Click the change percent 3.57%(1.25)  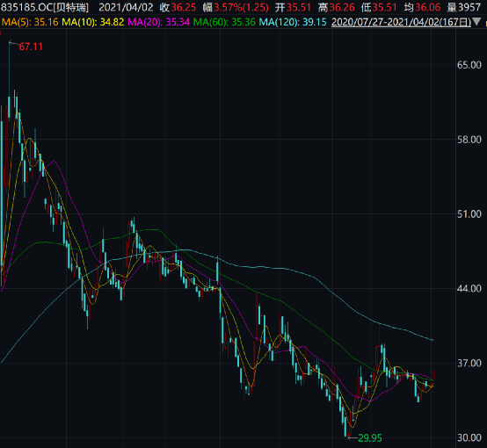pyautogui.click(x=241, y=7)
